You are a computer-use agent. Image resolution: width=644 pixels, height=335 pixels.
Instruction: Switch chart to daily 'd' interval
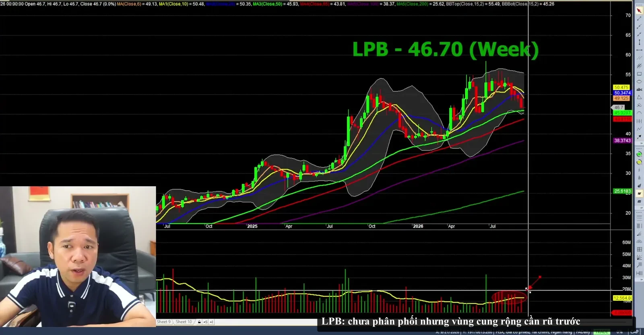click(x=639, y=185)
